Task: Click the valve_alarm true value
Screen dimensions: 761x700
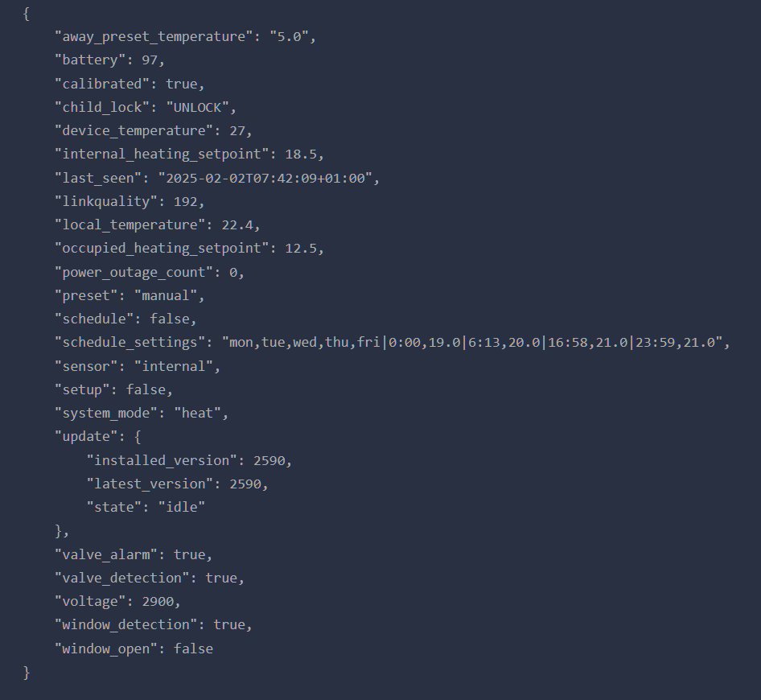Action: 190,555
